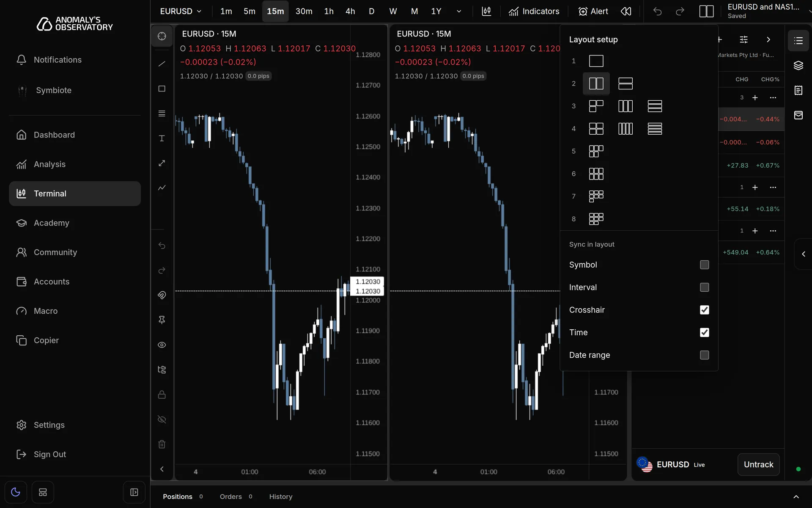Open the EURUSD symbol dropdown

pos(181,11)
